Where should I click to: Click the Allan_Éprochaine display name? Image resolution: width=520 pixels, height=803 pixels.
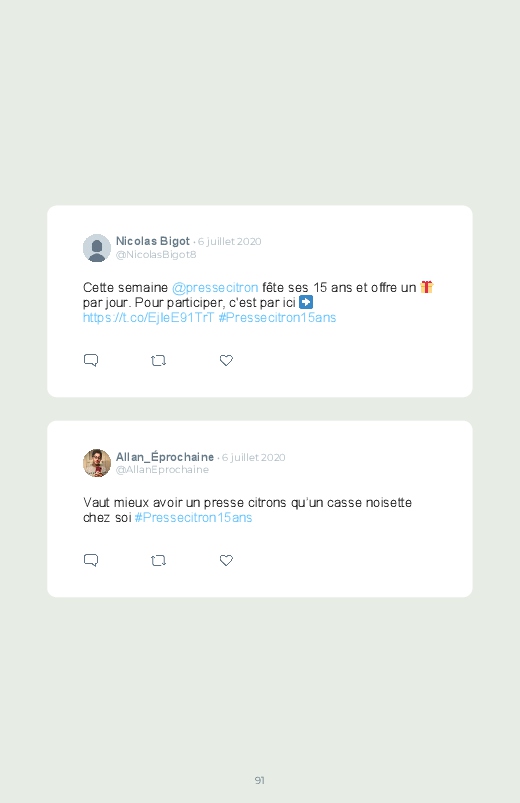[x=164, y=456]
